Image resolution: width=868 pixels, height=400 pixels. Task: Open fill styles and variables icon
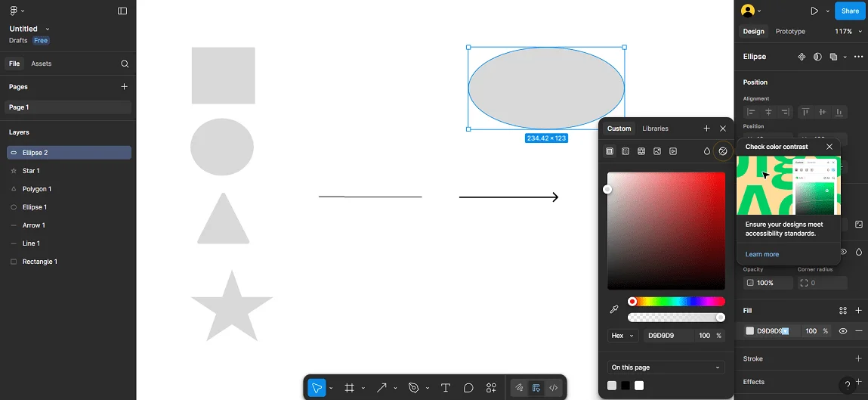[842, 311]
